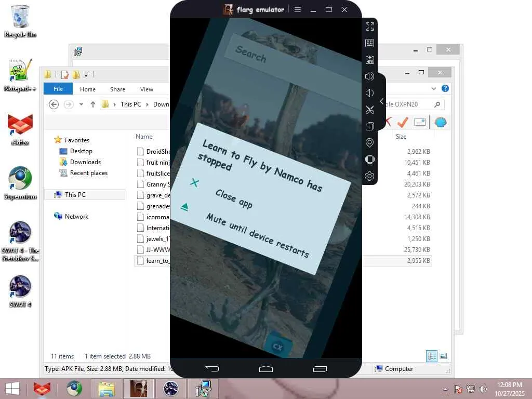Choose Close app in crash dialog
532x399 pixels.
click(234, 199)
